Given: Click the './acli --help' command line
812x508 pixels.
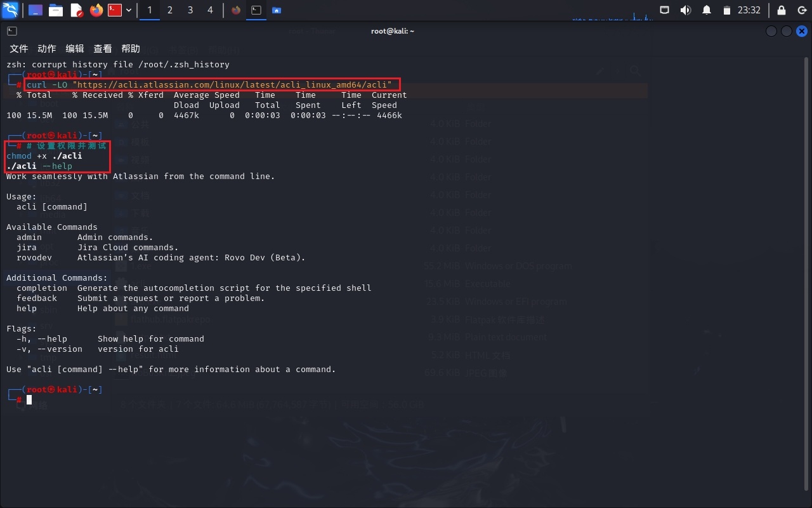Looking at the screenshot, I should click(39, 166).
